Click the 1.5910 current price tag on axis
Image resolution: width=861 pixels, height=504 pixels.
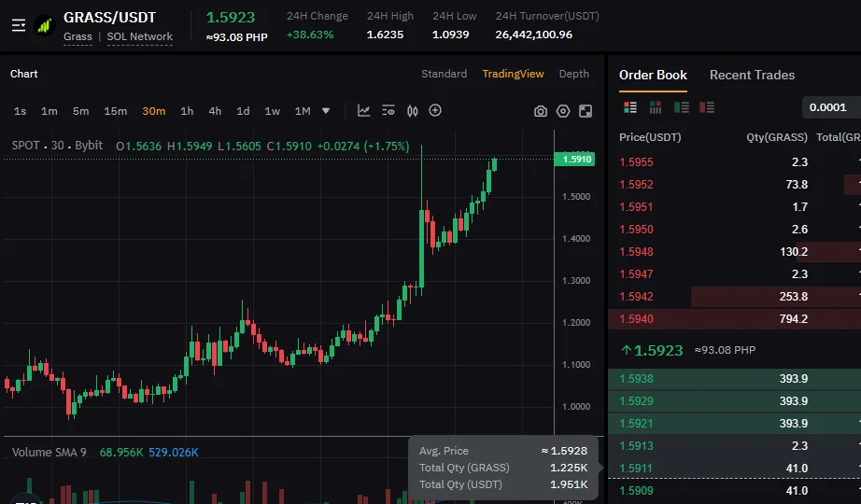pos(574,160)
